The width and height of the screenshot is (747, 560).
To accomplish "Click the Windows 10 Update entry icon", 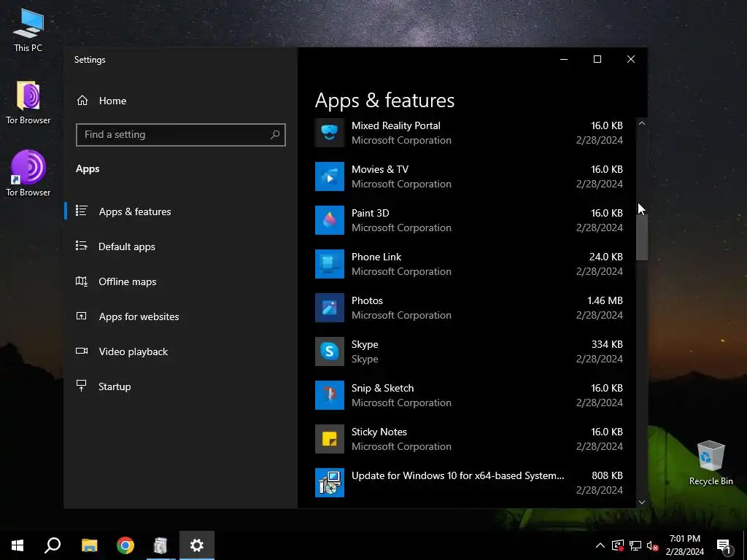I will pyautogui.click(x=329, y=483).
